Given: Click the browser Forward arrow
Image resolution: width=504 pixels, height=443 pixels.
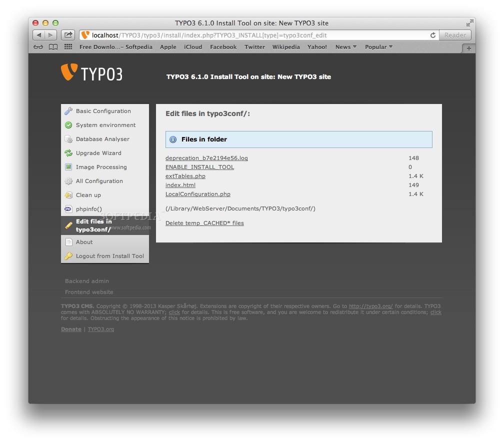Looking at the screenshot, I should (51, 35).
